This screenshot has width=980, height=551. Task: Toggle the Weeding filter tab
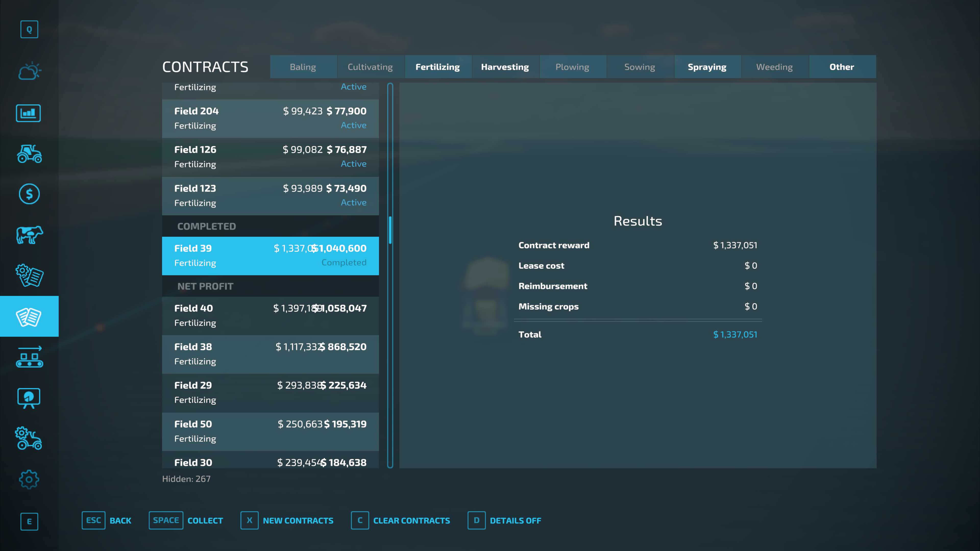[x=775, y=67]
